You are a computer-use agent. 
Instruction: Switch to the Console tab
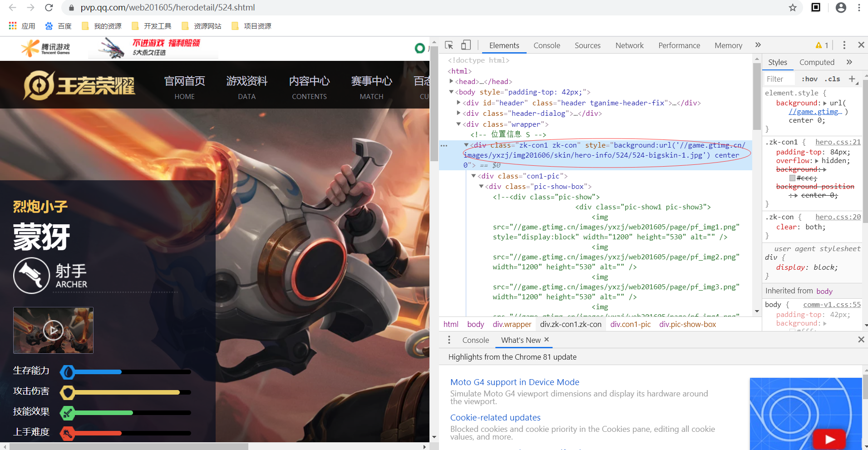(547, 45)
